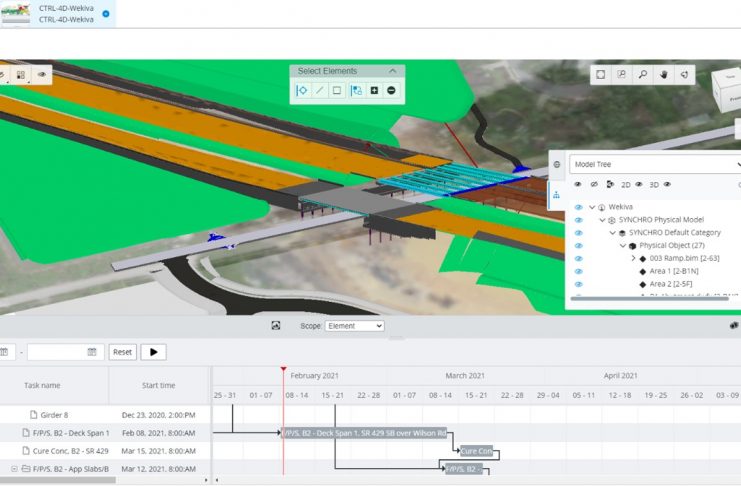Image resolution: width=741 pixels, height=486 pixels.
Task: Select the window area zoom tool
Action: point(621,74)
